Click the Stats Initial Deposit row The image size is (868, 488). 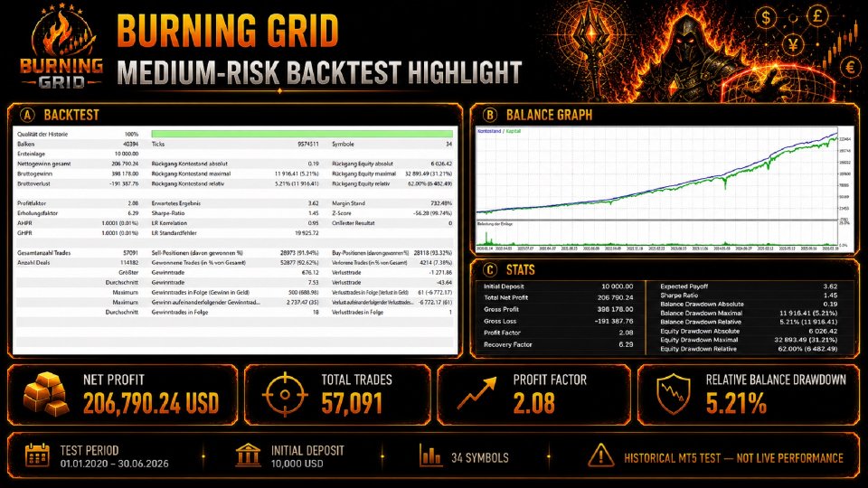[558, 286]
